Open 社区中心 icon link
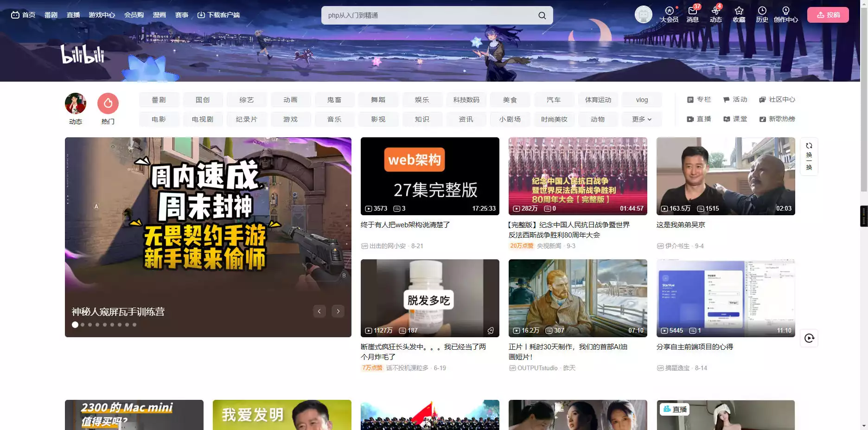868x430 pixels. pyautogui.click(x=777, y=100)
